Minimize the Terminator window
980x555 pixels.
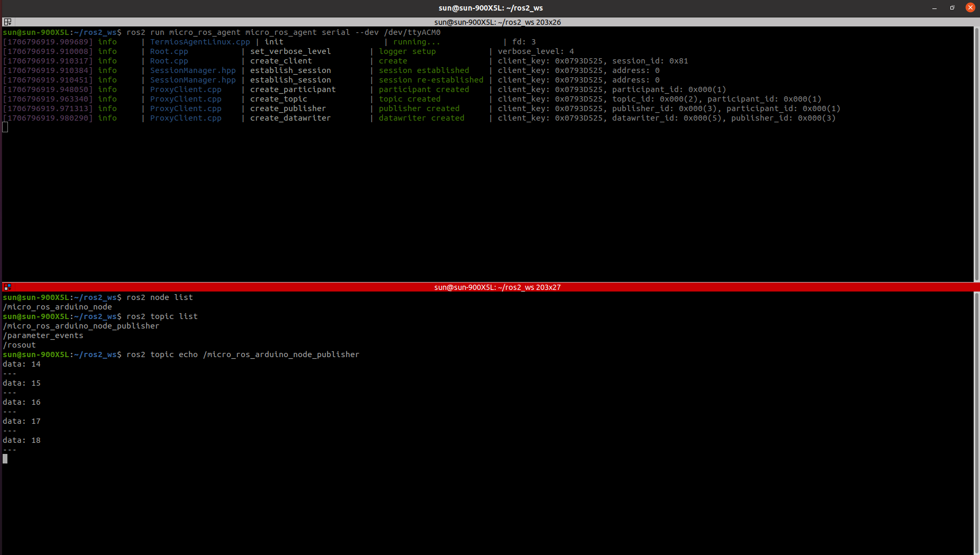pos(934,8)
